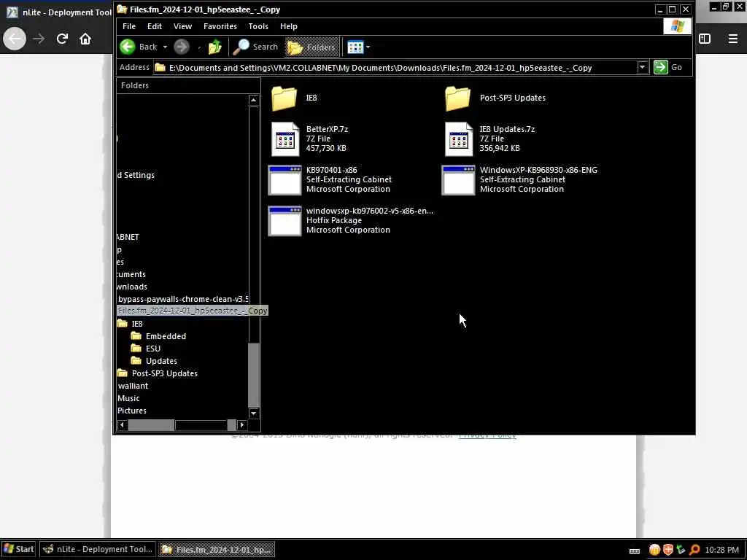747x560 pixels.
Task: Click the orange magnifier tray icon
Action: [x=694, y=550]
